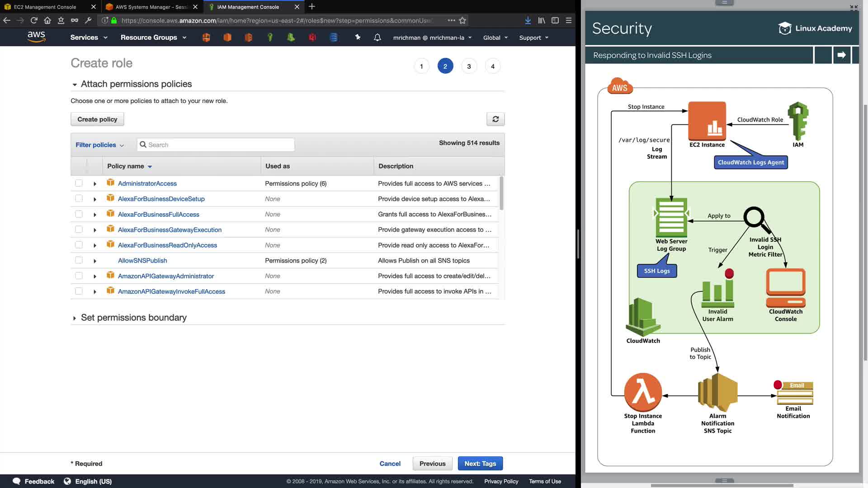Click the refresh policies icon button

(x=495, y=119)
